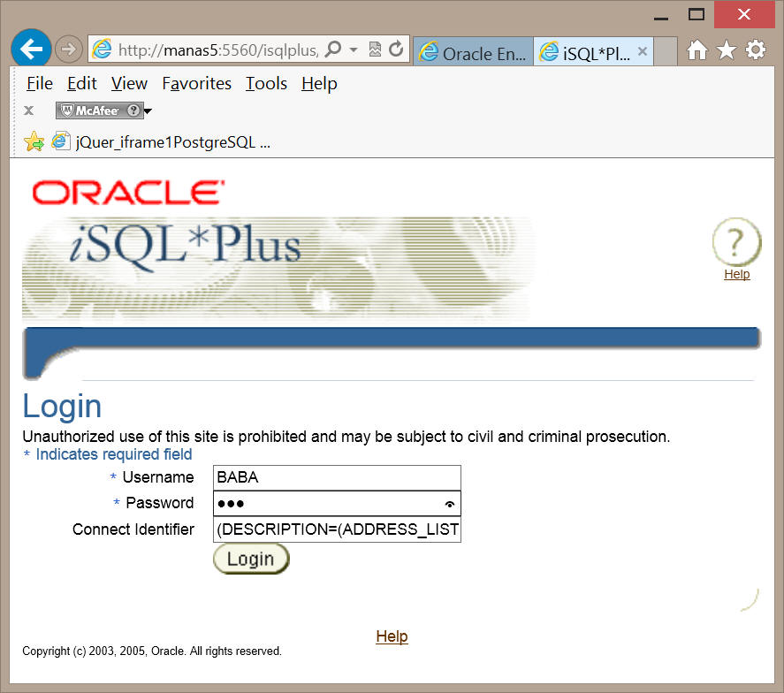Click the 'Indicates required field' note
This screenshot has height=693, width=784.
pyautogui.click(x=113, y=454)
